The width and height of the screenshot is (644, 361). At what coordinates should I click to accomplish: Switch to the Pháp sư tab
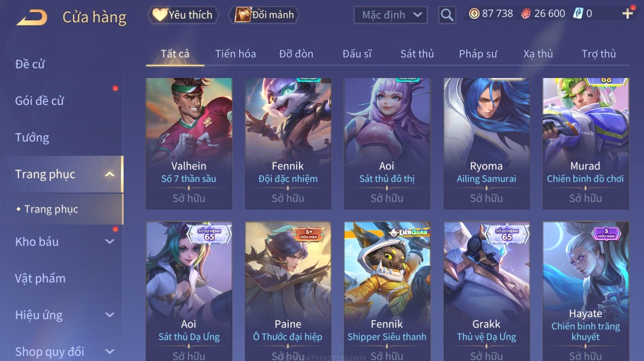pyautogui.click(x=478, y=54)
